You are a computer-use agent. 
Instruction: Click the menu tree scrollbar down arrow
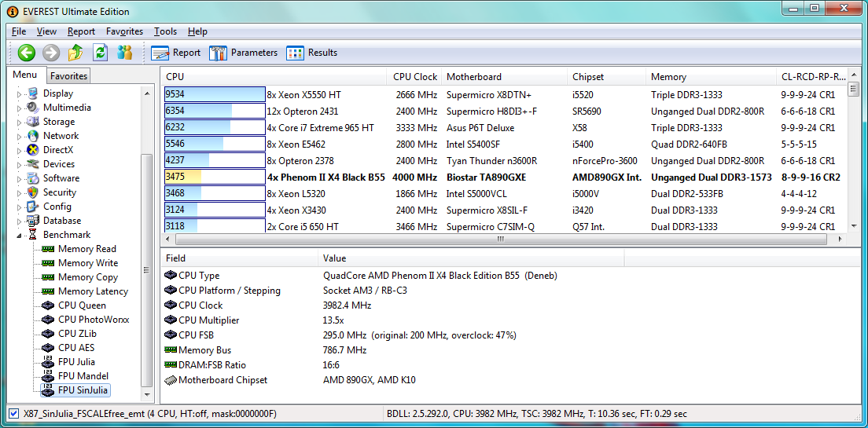(x=147, y=395)
